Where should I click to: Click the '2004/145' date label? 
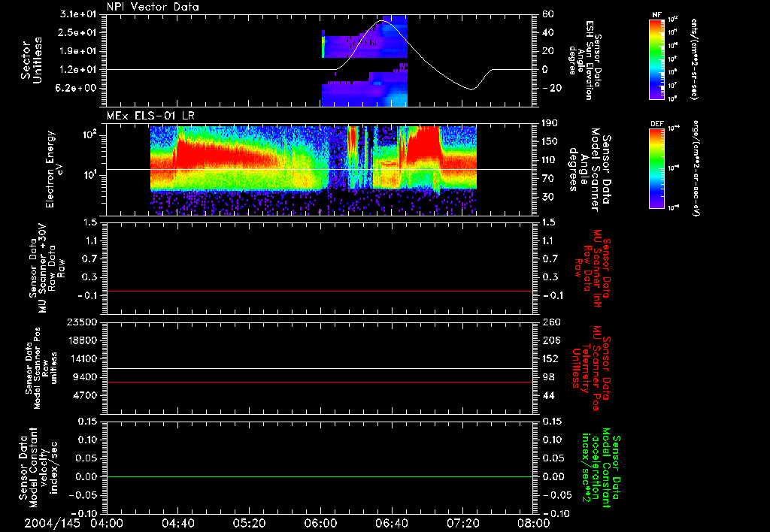(x=52, y=523)
